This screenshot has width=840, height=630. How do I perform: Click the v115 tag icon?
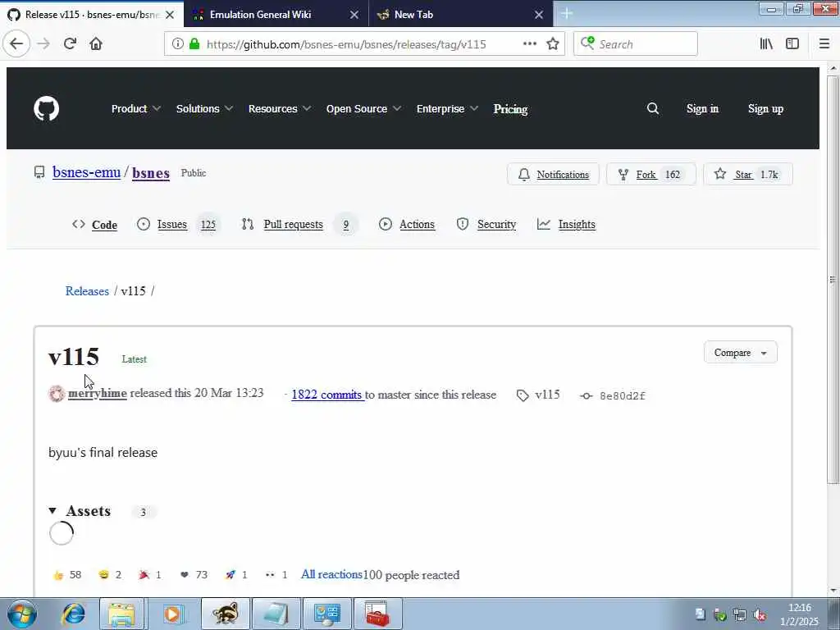tap(523, 395)
